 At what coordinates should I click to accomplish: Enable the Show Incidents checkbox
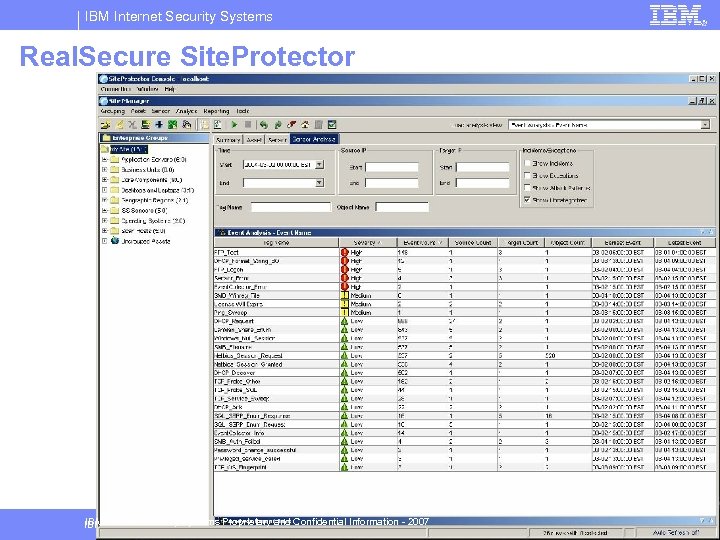(x=527, y=163)
